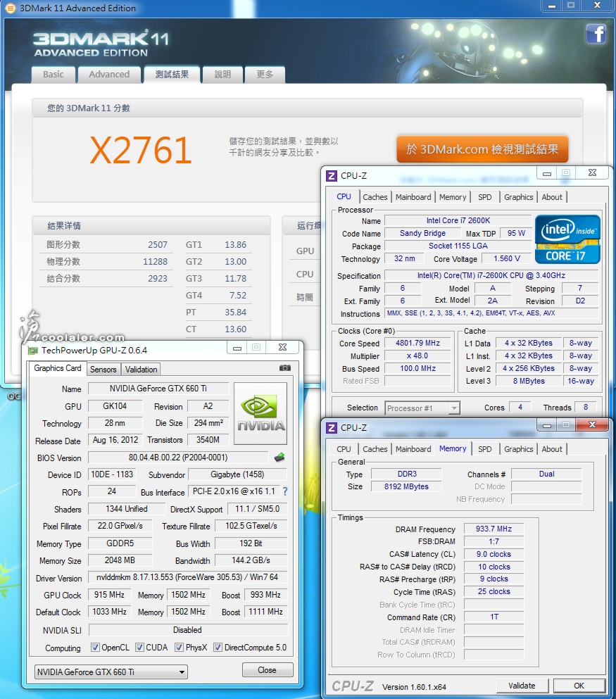Open Caches tab in upper CPU-Z window

(375, 197)
